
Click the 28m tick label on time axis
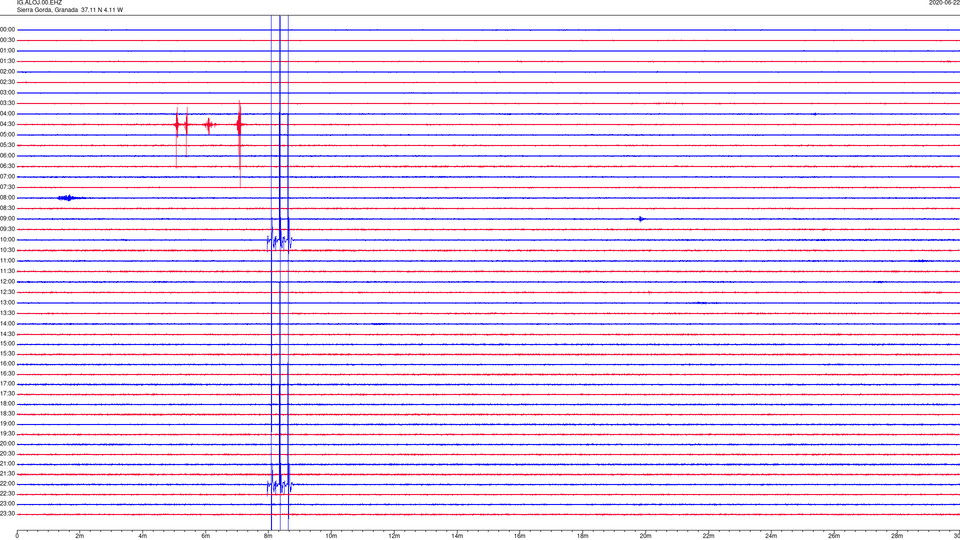[897, 536]
